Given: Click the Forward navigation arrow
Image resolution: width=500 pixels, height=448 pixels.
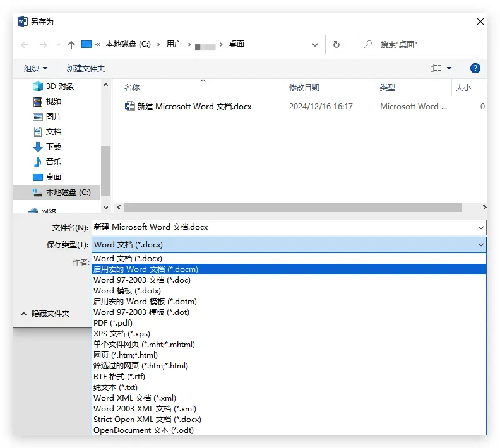Looking at the screenshot, I should (43, 45).
